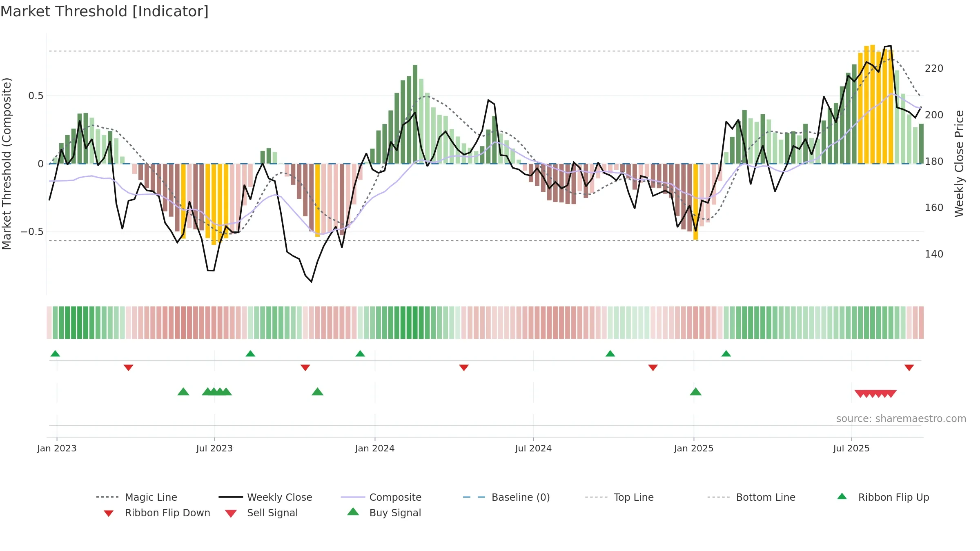
Task: Click the Ribbon Flip Down marker in April 2024
Action: (x=464, y=368)
